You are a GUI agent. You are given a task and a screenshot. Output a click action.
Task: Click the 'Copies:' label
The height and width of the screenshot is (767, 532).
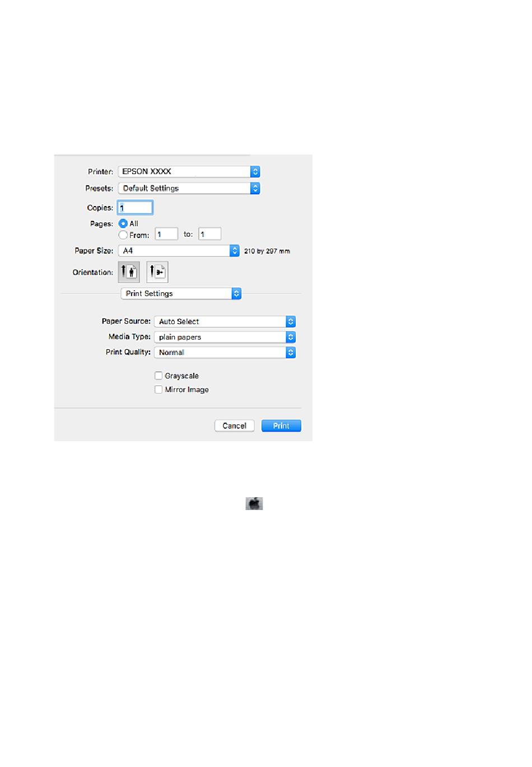100,208
